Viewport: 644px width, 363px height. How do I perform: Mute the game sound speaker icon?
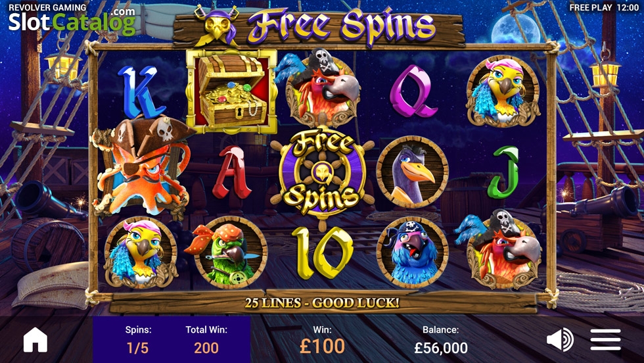(x=560, y=339)
